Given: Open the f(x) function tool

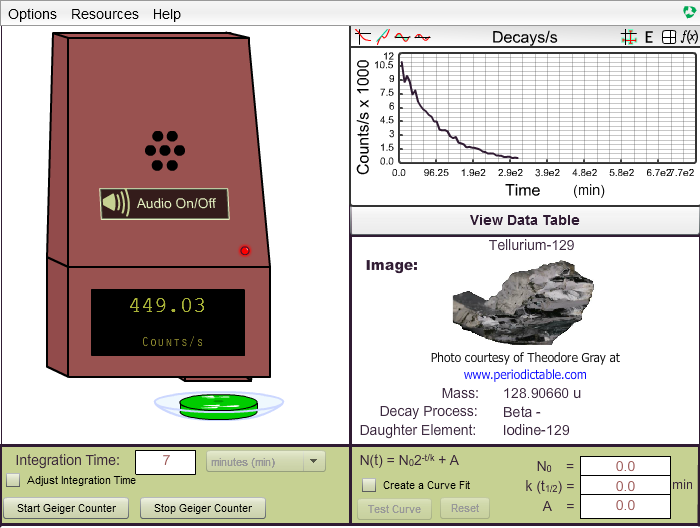Looking at the screenshot, I should (x=689, y=37).
